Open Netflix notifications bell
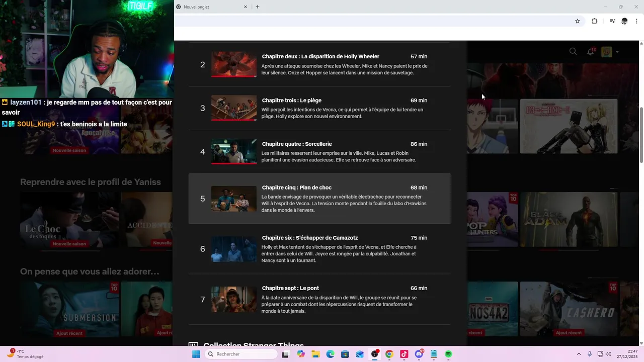Image resolution: width=644 pixels, height=362 pixels. tap(590, 52)
